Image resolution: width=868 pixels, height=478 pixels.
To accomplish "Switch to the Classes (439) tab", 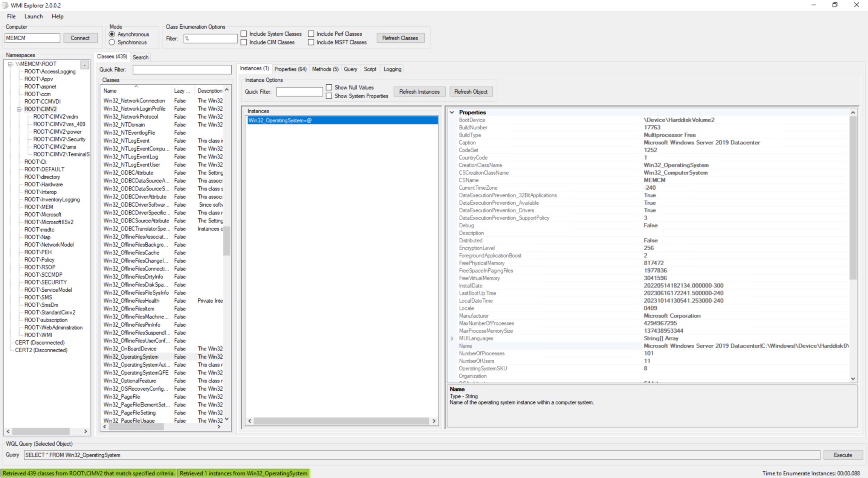I will [112, 56].
